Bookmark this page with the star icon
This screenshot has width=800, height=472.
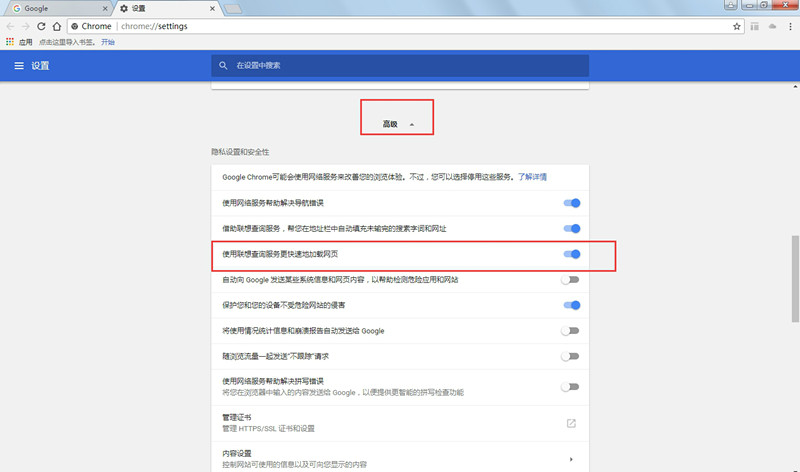click(736, 26)
